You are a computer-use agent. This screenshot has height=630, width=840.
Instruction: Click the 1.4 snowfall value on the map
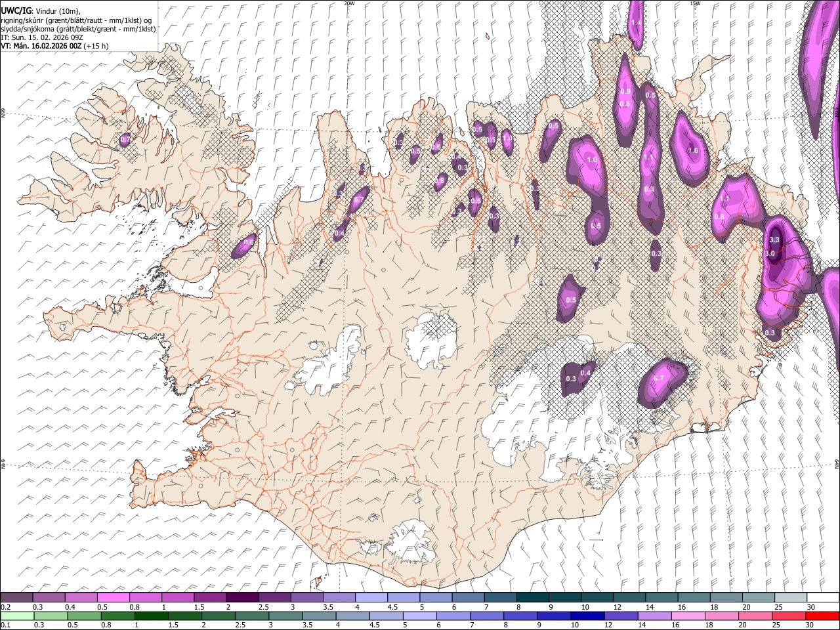click(x=635, y=23)
